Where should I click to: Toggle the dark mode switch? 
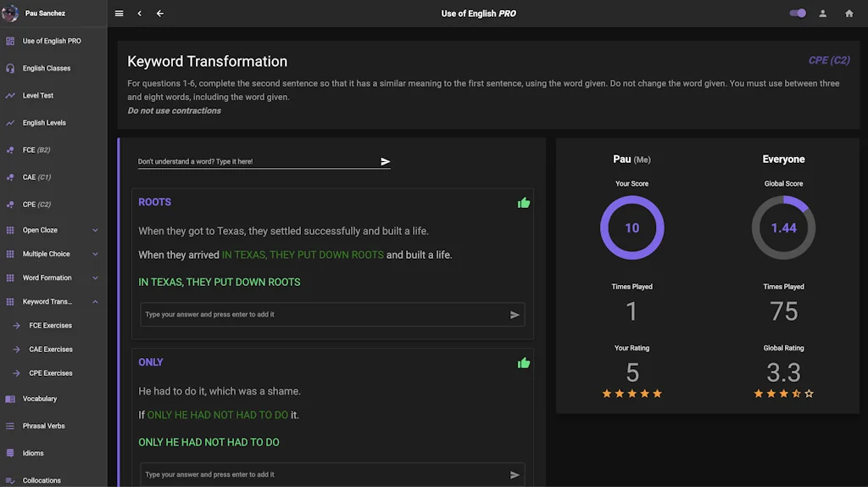click(798, 14)
